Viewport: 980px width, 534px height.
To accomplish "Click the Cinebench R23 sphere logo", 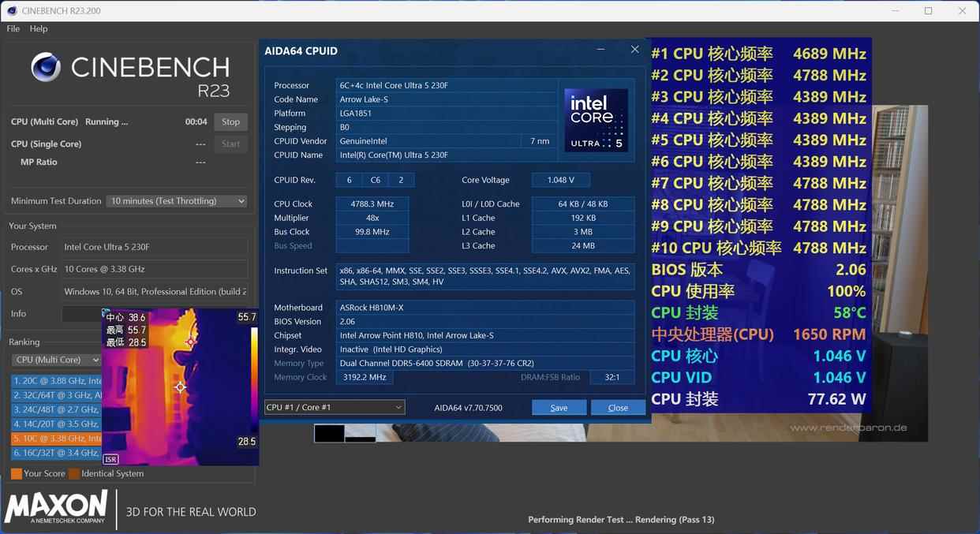I will click(x=46, y=68).
